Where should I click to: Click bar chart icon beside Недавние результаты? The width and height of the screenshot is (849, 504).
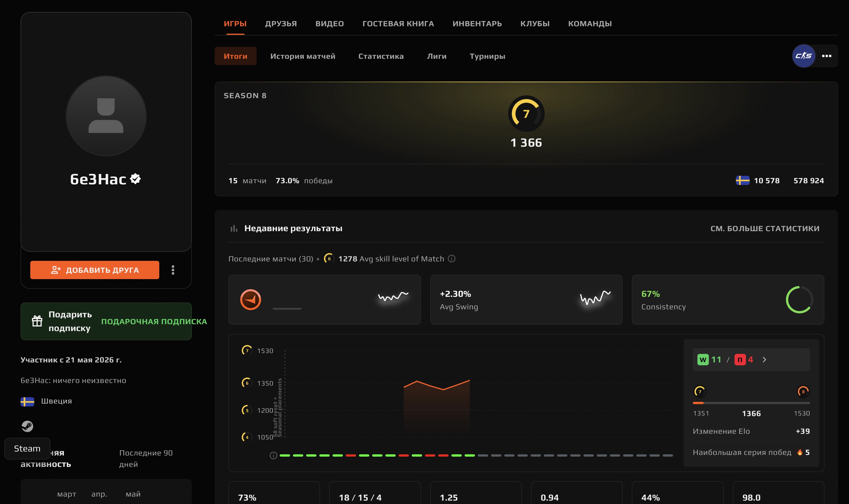[x=234, y=229]
